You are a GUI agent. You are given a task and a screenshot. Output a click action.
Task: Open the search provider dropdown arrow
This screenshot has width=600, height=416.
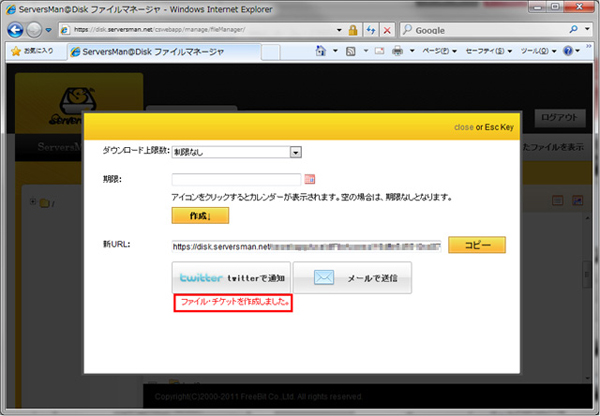(587, 29)
